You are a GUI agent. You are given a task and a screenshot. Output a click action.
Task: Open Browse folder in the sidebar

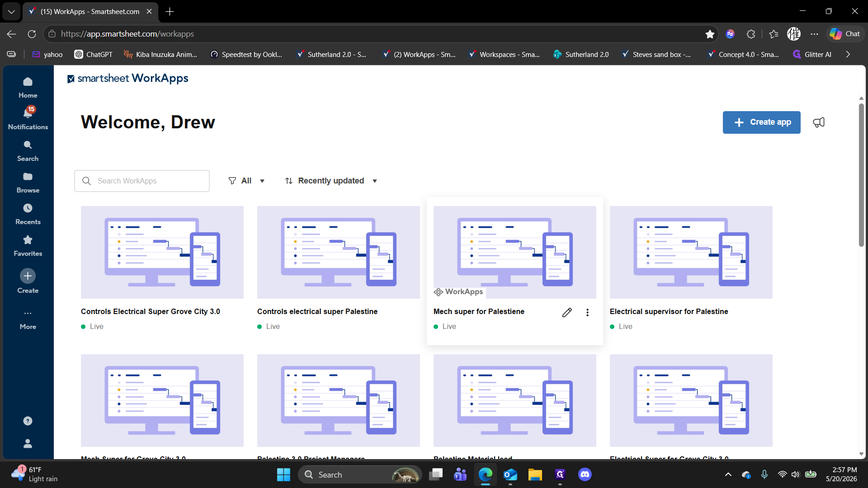(x=28, y=183)
